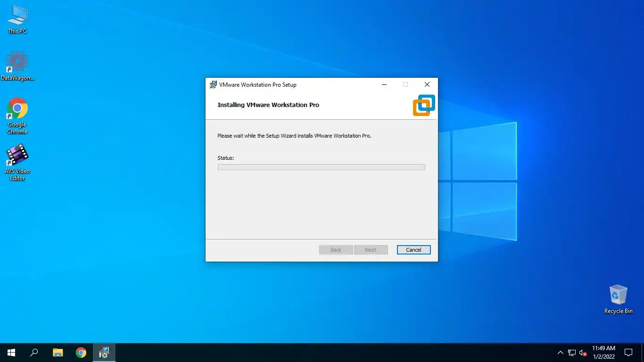Click the disabled Back button
The width and height of the screenshot is (644, 362).
point(336,250)
